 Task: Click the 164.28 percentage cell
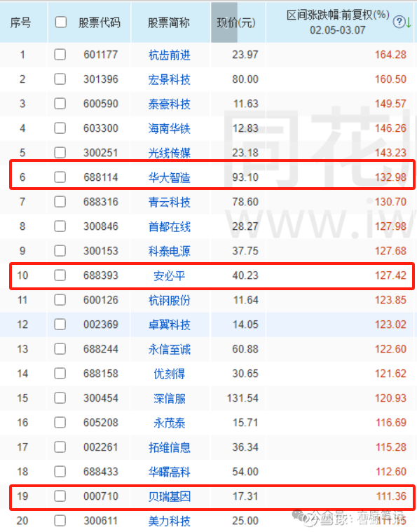click(390, 55)
